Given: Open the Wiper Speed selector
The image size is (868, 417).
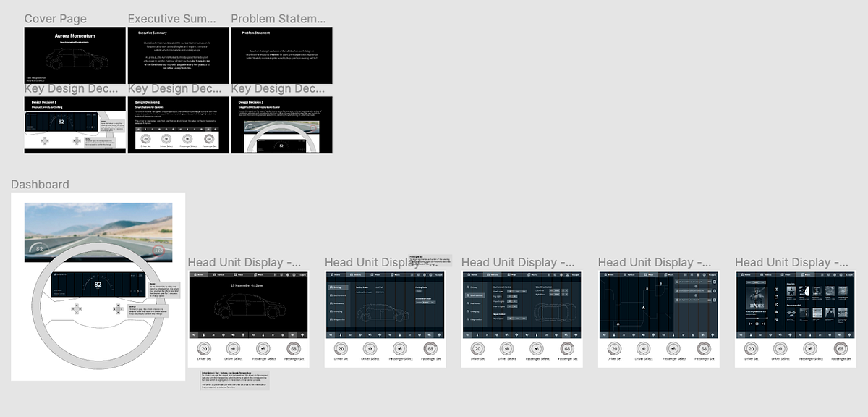Looking at the screenshot, I should coord(517,319).
